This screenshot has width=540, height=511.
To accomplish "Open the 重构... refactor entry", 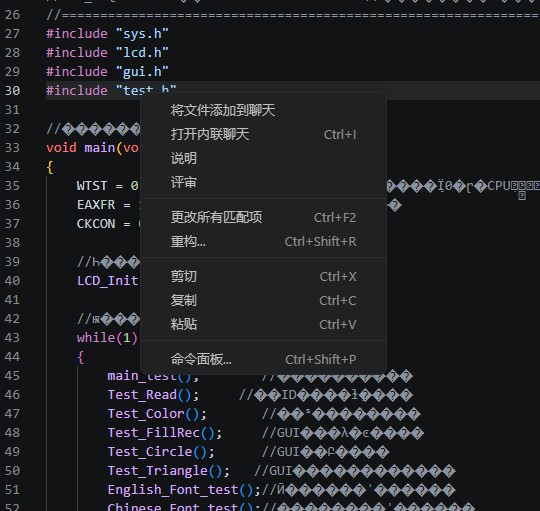I will pyautogui.click(x=263, y=241).
